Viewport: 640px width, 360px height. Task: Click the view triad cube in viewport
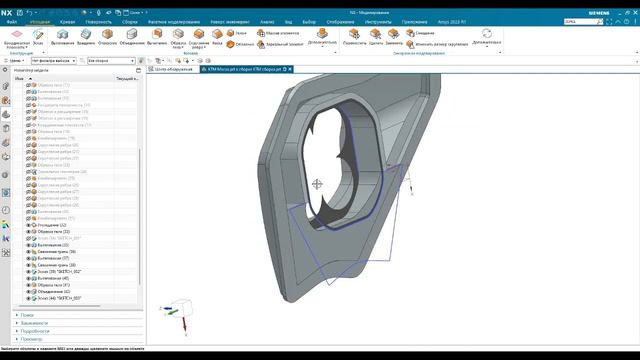(x=183, y=308)
